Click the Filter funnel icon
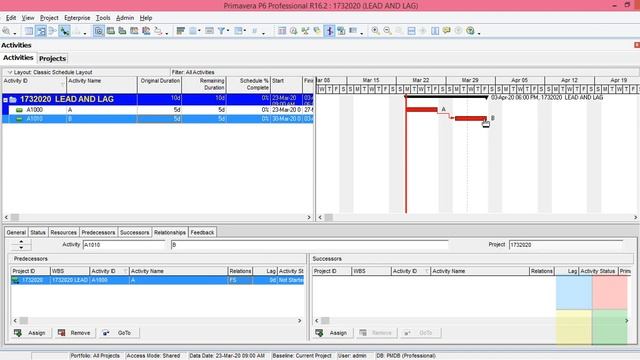This screenshot has width=640, height=360. coord(221,31)
